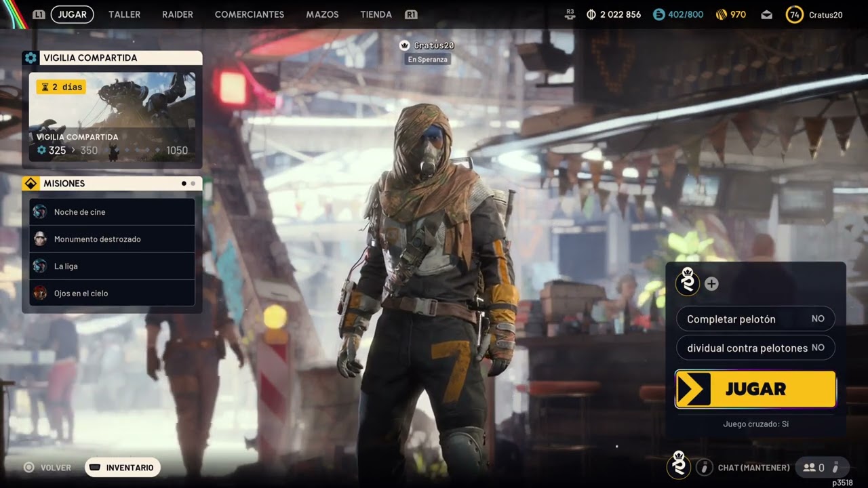This screenshot has height=488, width=868.
Task: Switch to the first Misiones page dot
Action: tap(184, 184)
